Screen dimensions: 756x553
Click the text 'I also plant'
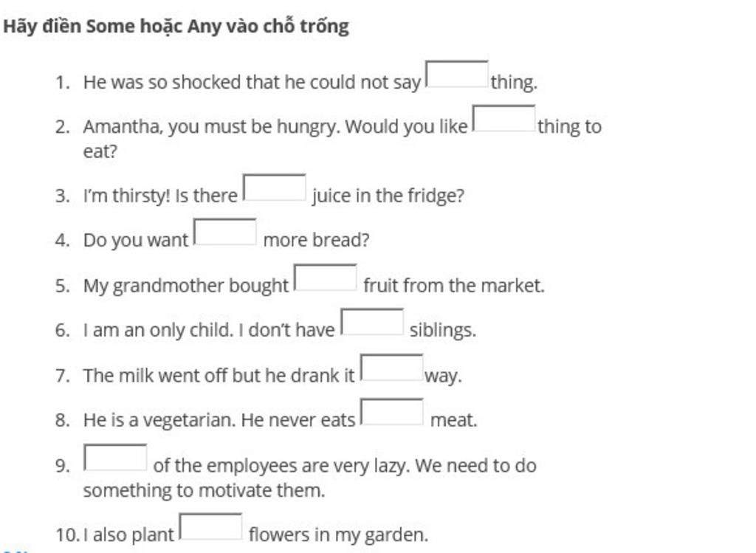tap(128, 535)
